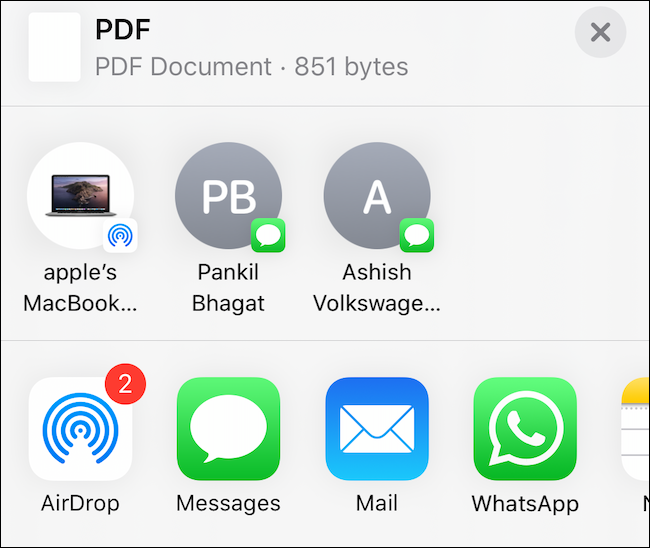Click the 'apple's MacBook...' label
Screen dimensions: 650x548
pos(80,288)
